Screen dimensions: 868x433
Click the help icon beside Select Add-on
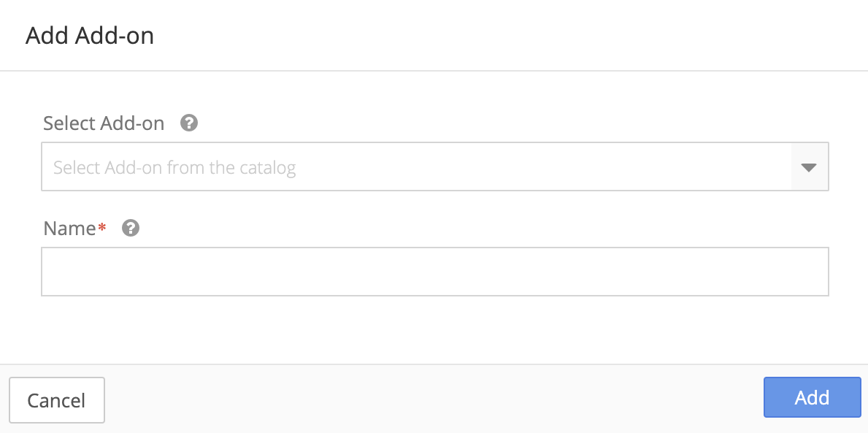point(189,123)
